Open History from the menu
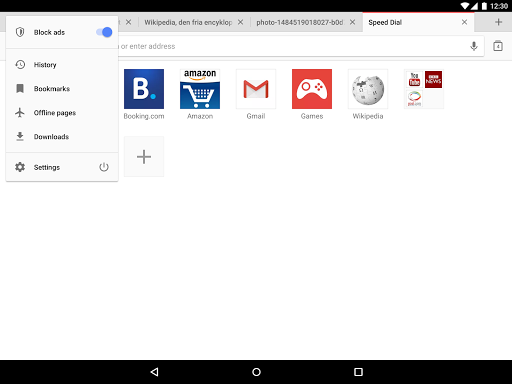The width and height of the screenshot is (512, 384). click(x=62, y=65)
